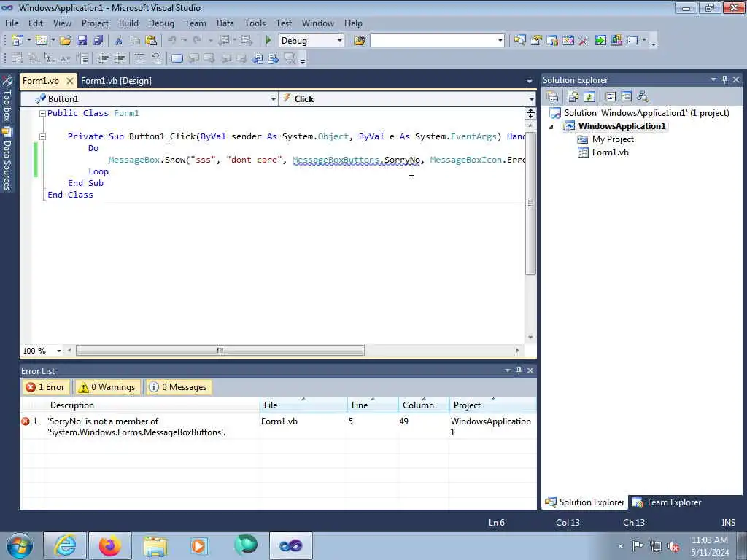Image resolution: width=747 pixels, height=560 pixels.
Task: Click the Save All icon
Action: 98,41
